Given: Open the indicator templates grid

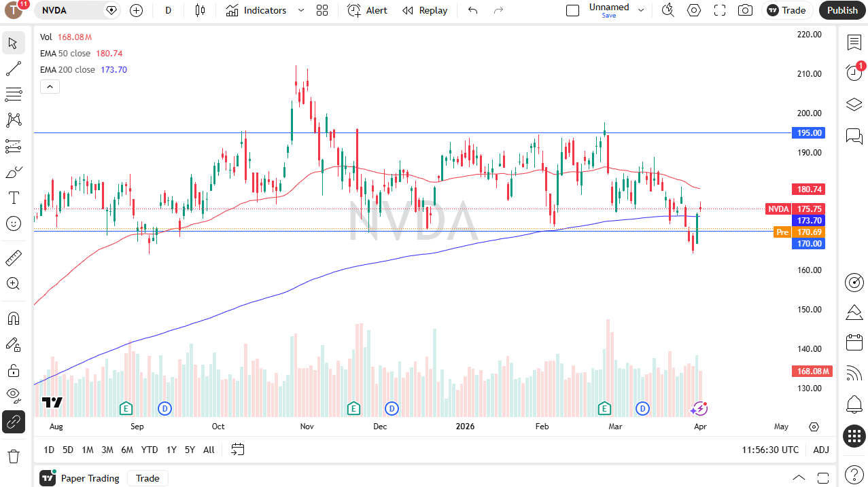Looking at the screenshot, I should (x=322, y=10).
